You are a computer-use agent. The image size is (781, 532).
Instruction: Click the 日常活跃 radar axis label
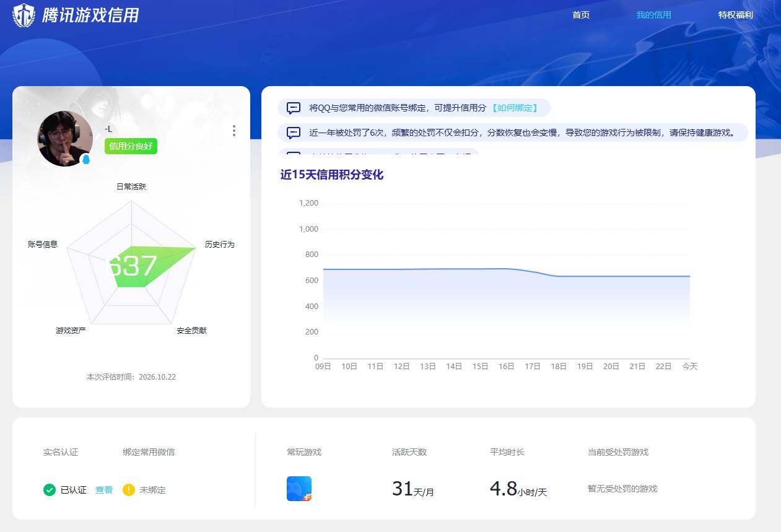coord(131,186)
